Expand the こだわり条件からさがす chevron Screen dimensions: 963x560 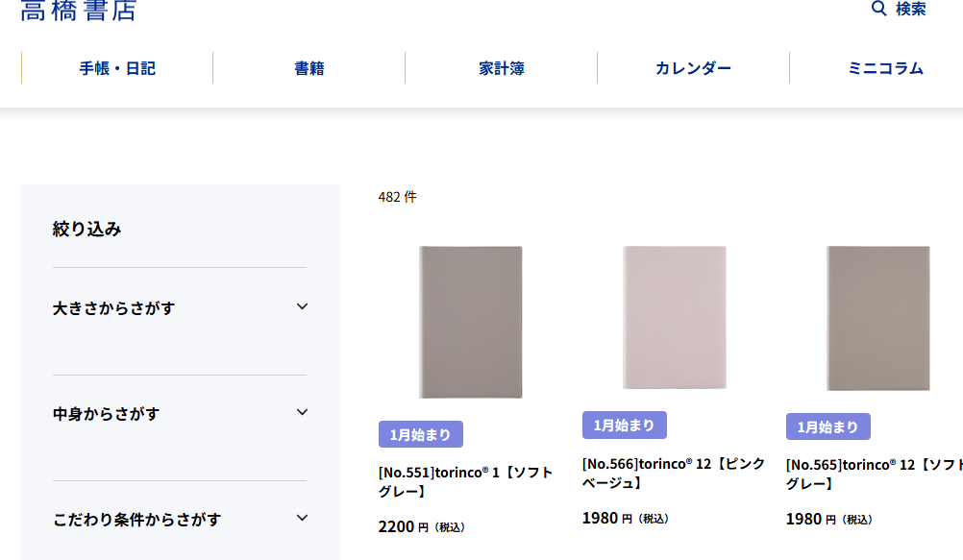point(302,519)
